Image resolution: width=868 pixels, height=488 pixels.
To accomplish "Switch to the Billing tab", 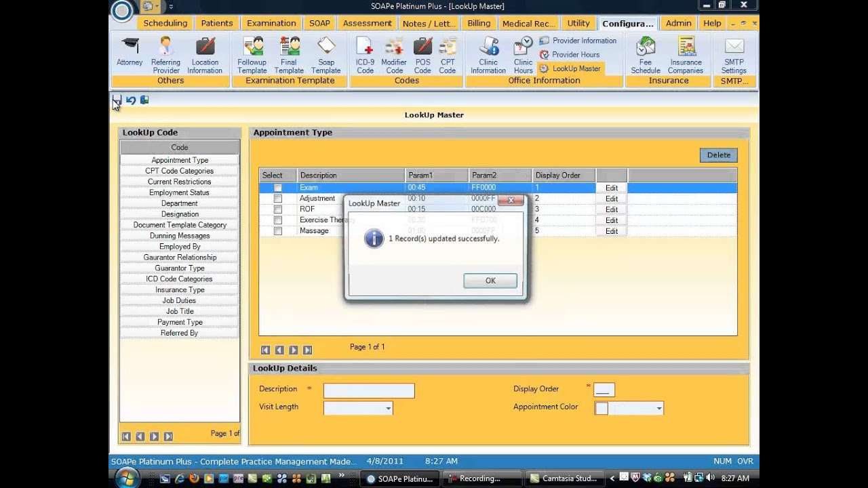I will point(479,23).
